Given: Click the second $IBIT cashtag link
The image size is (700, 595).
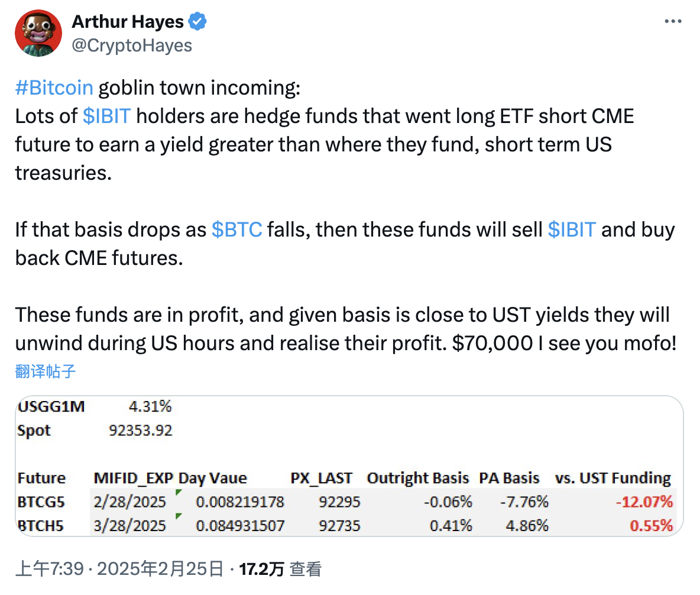Looking at the screenshot, I should tap(572, 229).
